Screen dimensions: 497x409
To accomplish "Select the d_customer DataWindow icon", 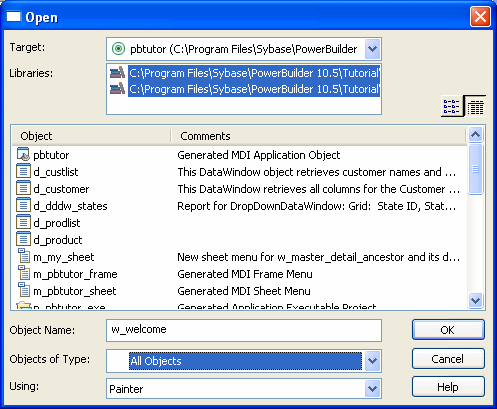I will click(x=23, y=189).
